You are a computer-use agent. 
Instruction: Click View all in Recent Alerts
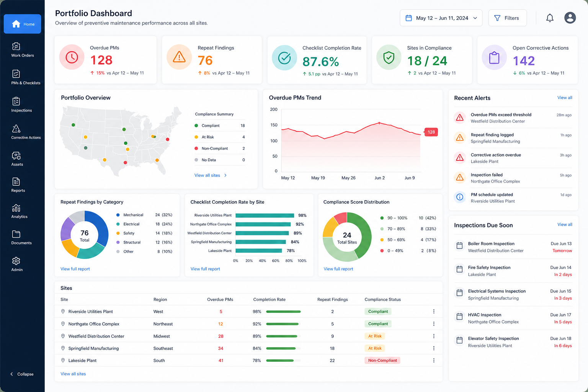point(565,98)
